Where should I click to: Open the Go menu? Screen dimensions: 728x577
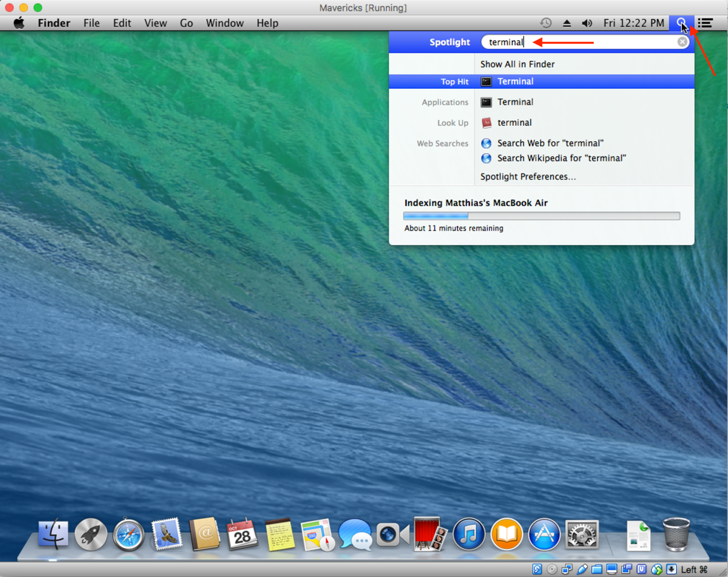pos(186,23)
